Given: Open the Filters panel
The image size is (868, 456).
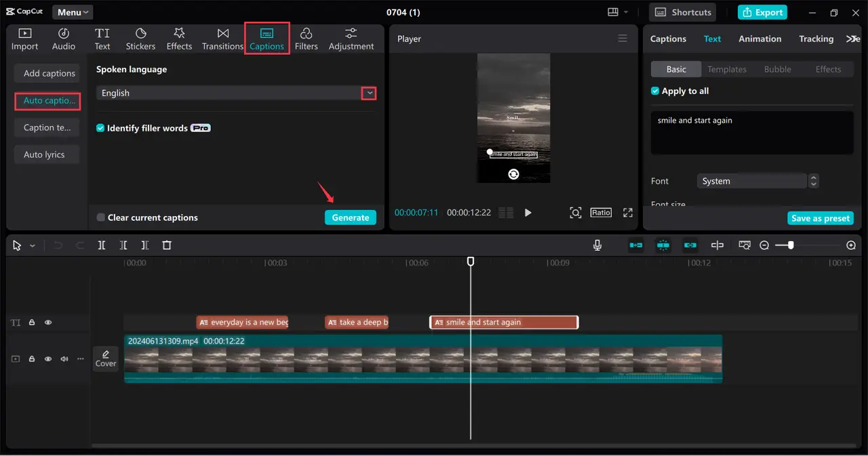Looking at the screenshot, I should [307, 39].
